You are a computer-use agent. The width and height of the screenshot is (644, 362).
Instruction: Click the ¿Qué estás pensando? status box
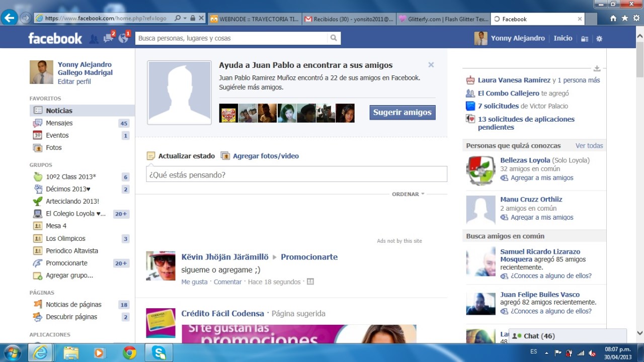coord(296,174)
